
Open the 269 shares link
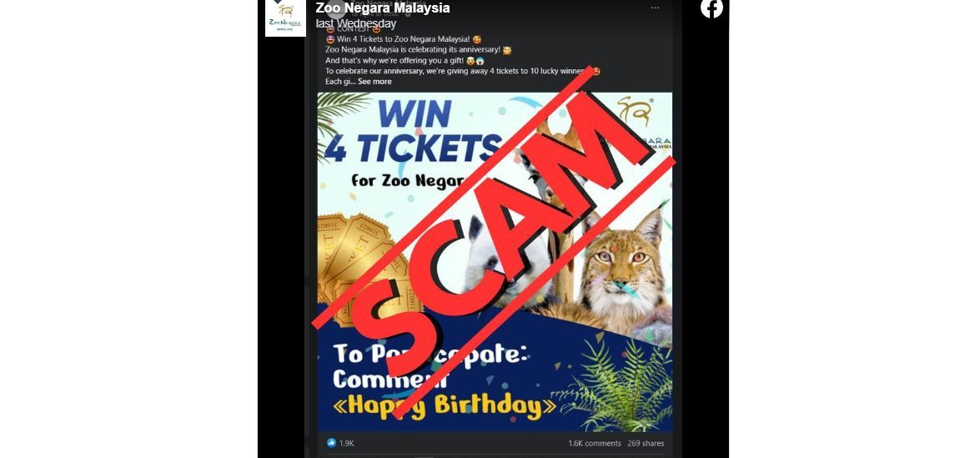point(646,443)
